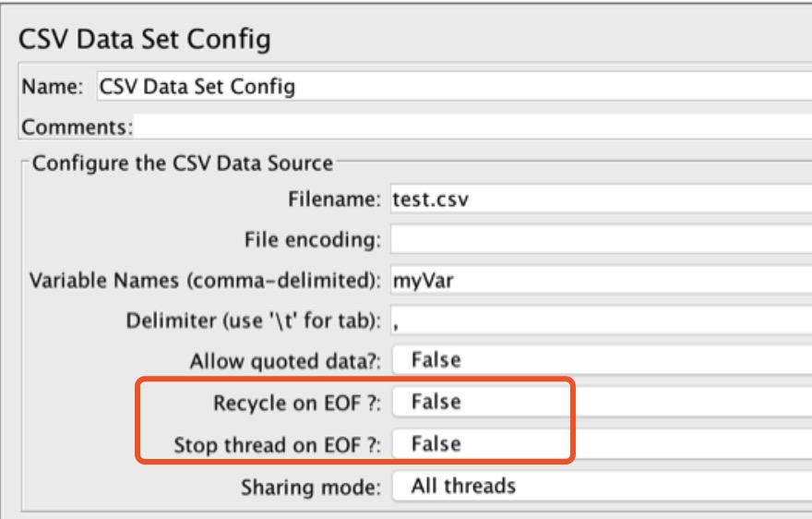Open the Recycle on EOF dropdown

point(602,403)
